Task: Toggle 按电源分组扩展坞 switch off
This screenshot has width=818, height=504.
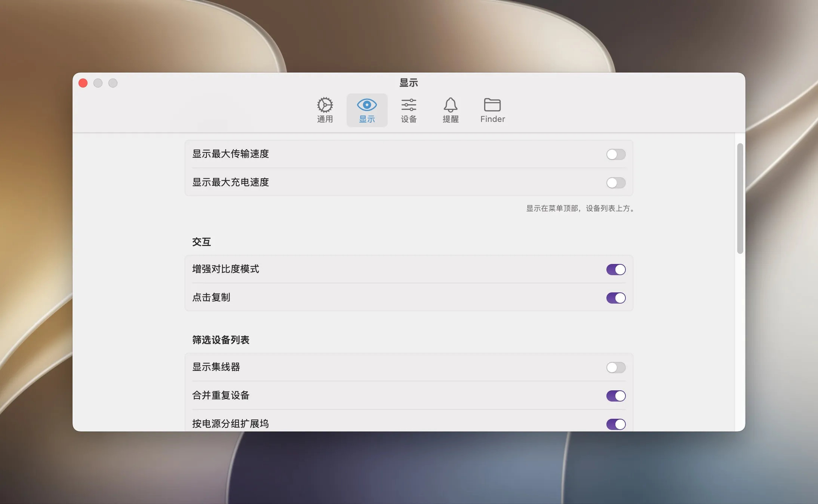Action: pyautogui.click(x=616, y=424)
